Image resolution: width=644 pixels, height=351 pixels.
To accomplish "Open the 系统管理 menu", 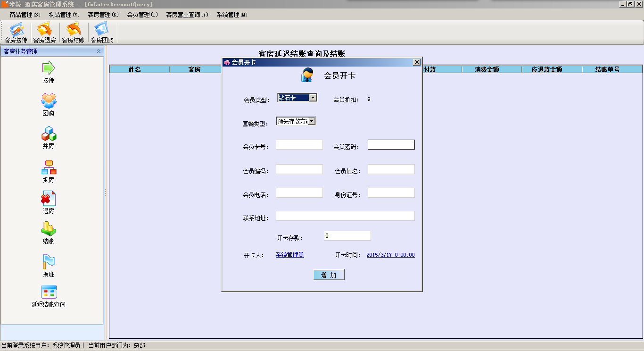I will pyautogui.click(x=232, y=15).
